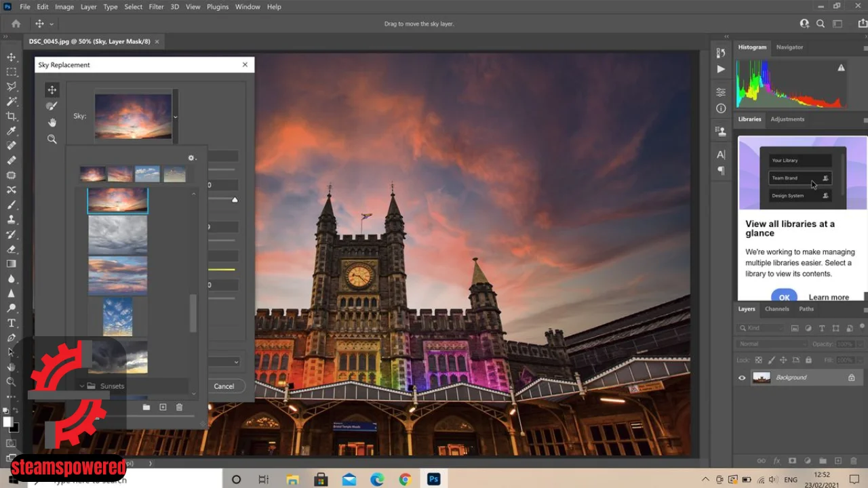Select the blue sky with puffy clouds thumbnail

(x=117, y=317)
